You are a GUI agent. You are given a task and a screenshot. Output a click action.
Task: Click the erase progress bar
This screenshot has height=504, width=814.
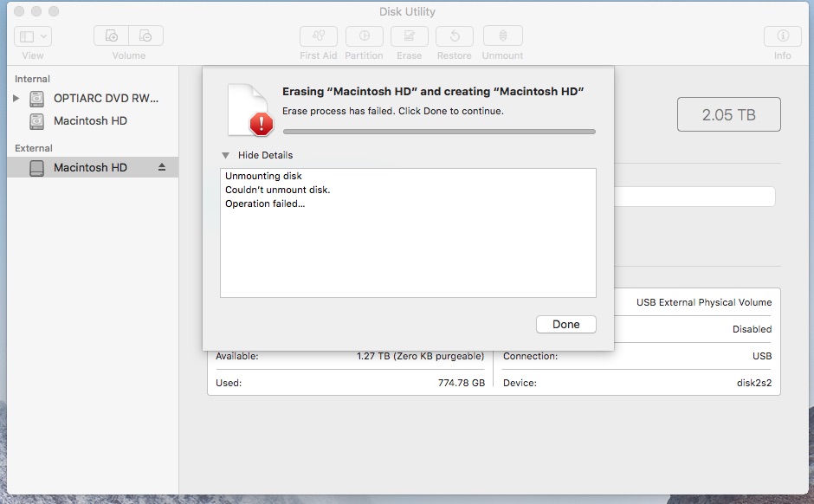439,132
